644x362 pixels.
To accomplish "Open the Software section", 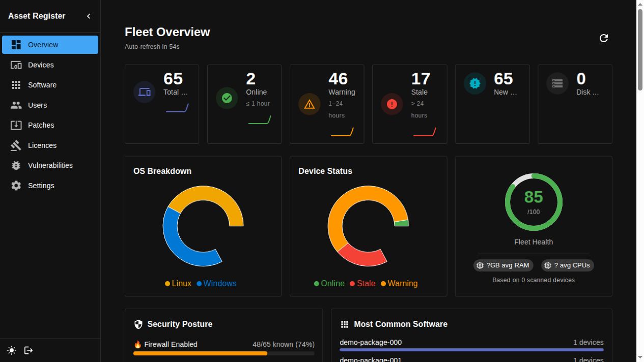I will click(x=50, y=85).
